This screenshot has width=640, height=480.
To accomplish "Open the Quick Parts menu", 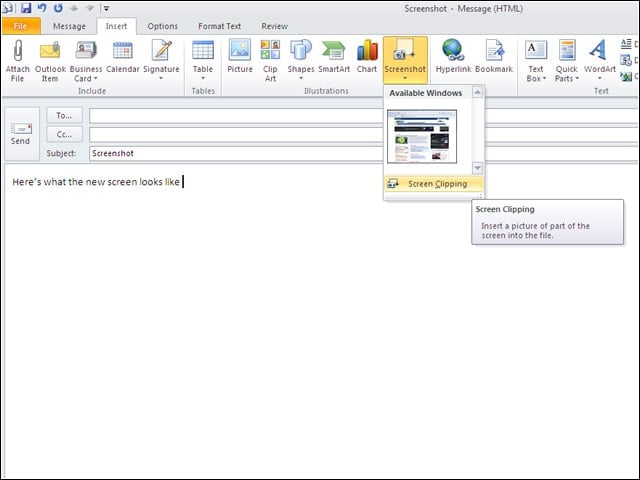I will [x=567, y=61].
